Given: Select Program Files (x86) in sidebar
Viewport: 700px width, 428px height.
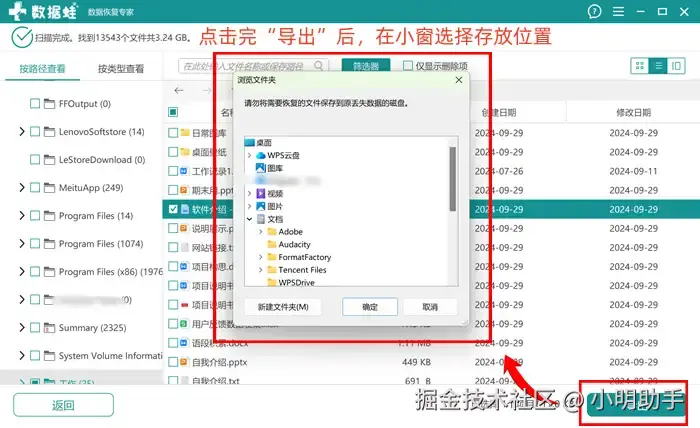Looking at the screenshot, I should point(110,271).
